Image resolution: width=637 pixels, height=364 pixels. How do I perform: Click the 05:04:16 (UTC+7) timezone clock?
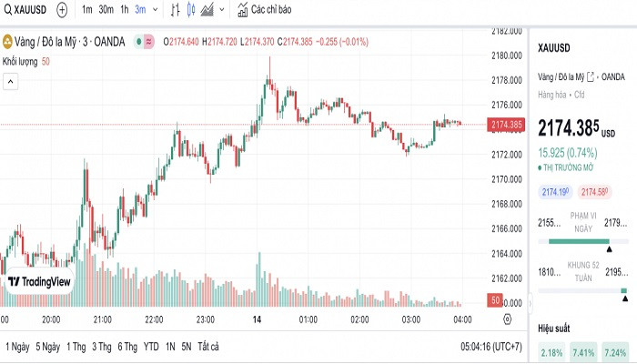tap(491, 347)
